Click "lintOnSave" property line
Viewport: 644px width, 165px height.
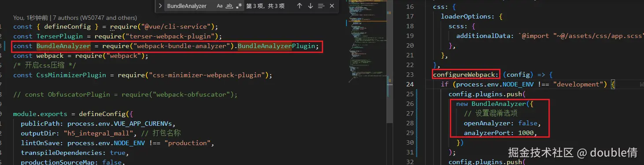[118, 143]
